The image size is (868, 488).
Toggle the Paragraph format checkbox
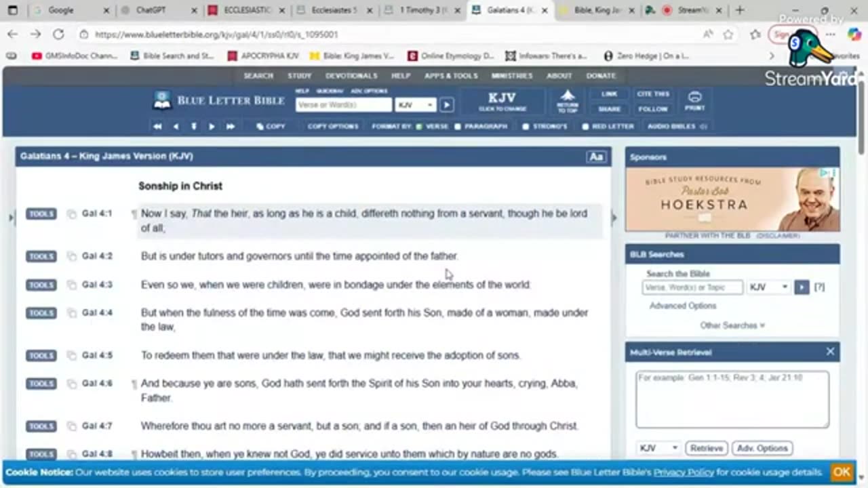(458, 127)
